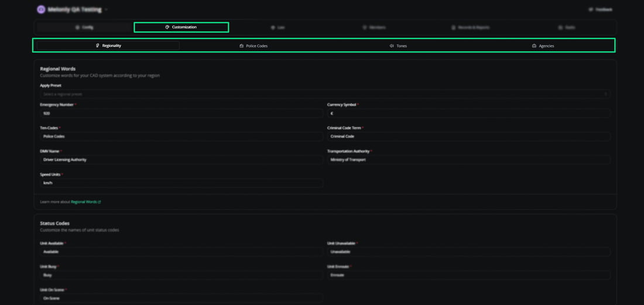Click the Currency Symbol field
Screen dimensions: 644x305
[x=468, y=114]
